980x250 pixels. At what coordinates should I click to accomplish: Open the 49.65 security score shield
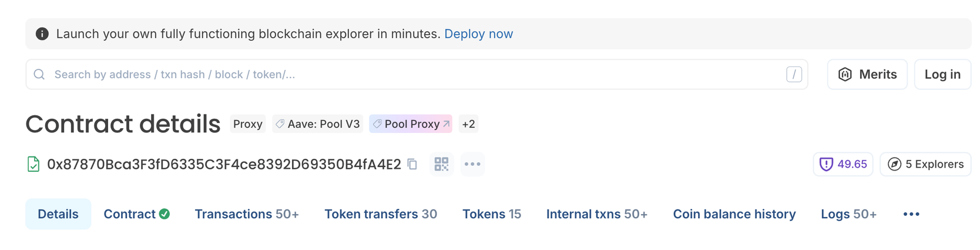(843, 164)
